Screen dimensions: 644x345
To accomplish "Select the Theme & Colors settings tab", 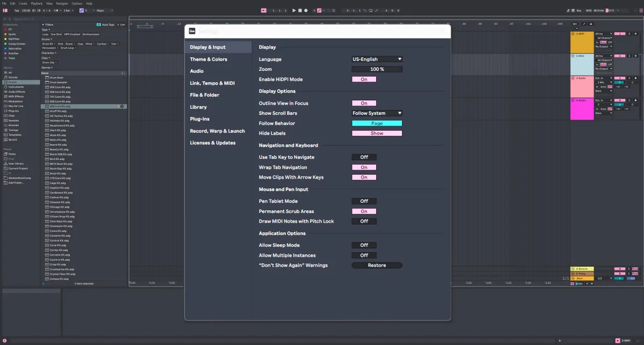I will [x=218, y=60].
